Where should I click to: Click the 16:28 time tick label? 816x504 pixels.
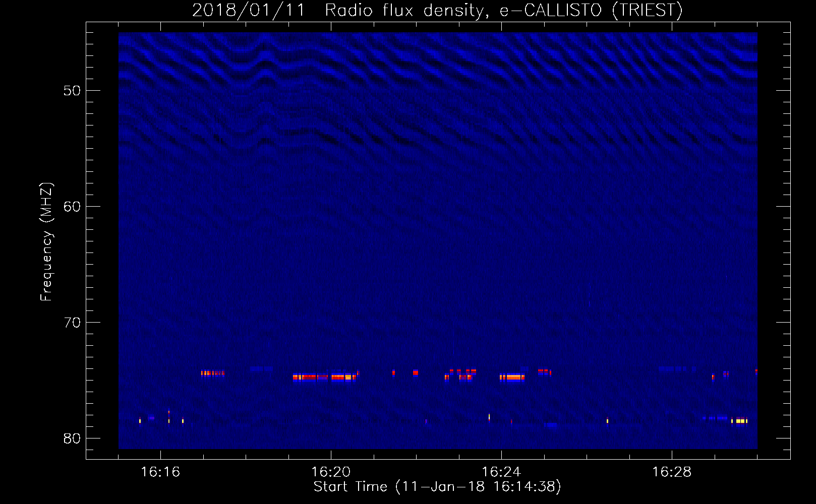[x=672, y=472]
